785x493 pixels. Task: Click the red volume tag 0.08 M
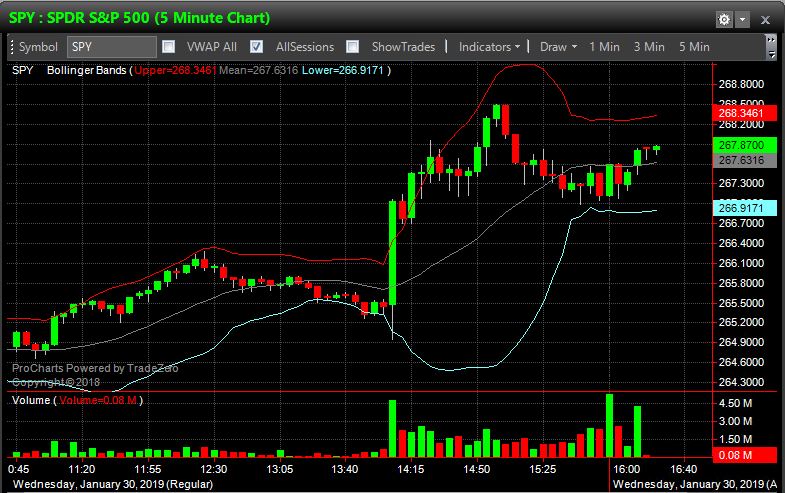click(x=741, y=455)
